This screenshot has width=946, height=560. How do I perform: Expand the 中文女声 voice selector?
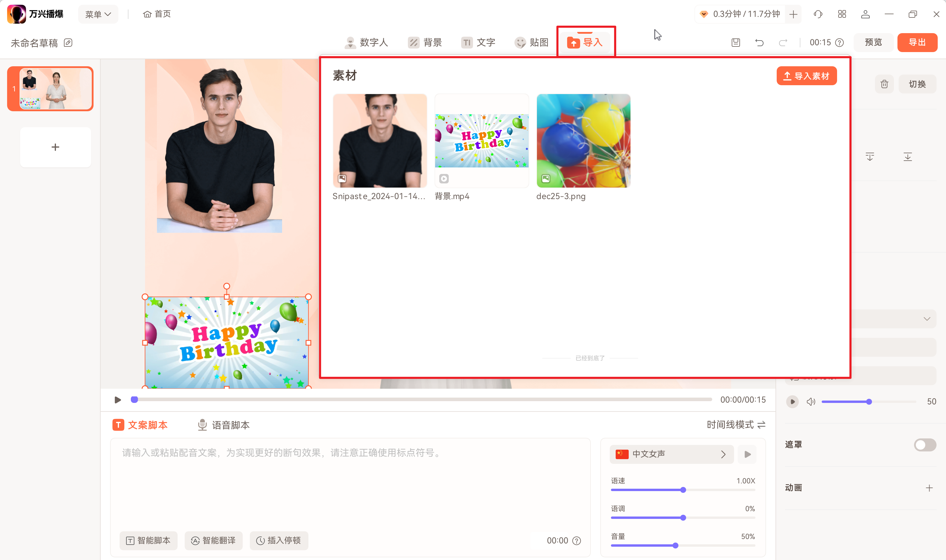pyautogui.click(x=671, y=454)
